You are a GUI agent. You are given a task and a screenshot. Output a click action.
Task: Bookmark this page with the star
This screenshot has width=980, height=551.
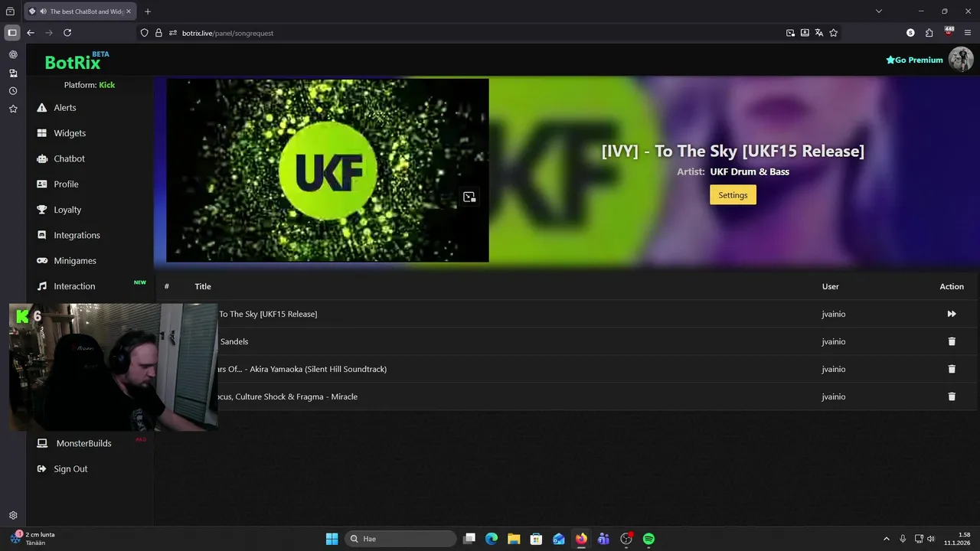point(834,33)
